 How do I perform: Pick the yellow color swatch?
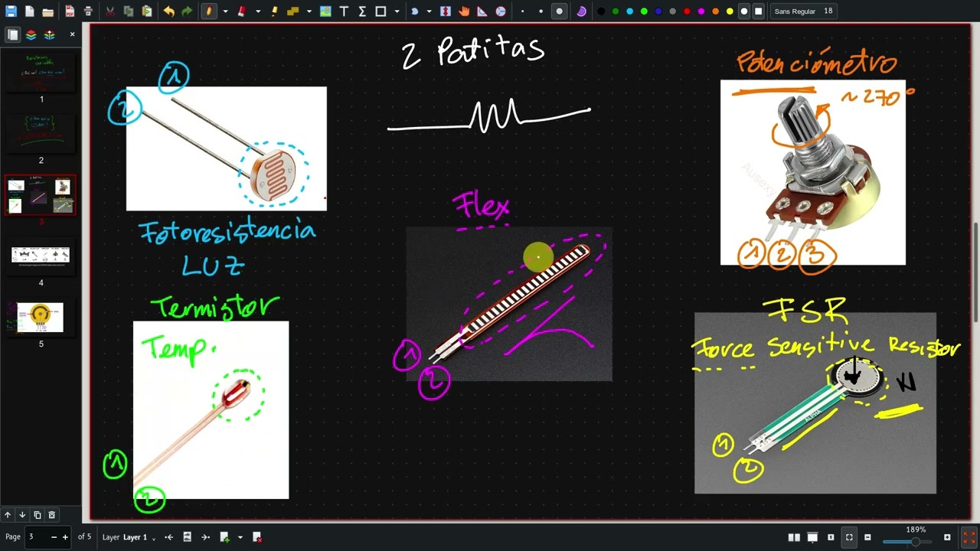(730, 11)
